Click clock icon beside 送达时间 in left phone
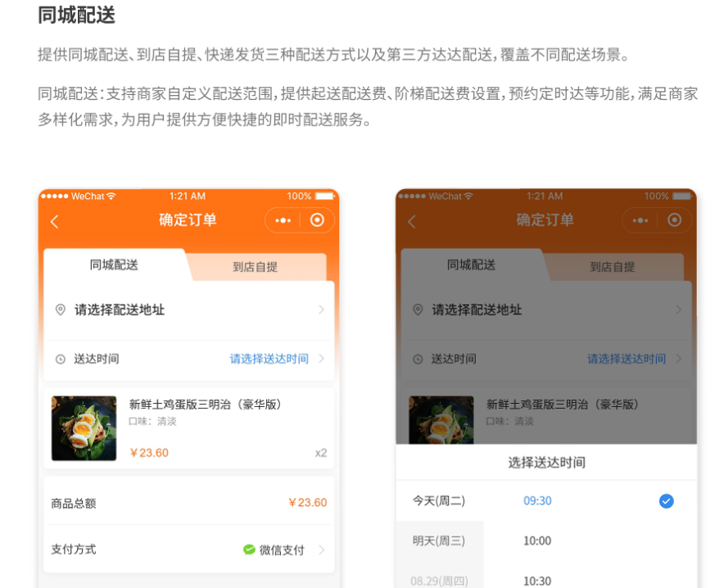Viewport: 715px width, 588px height. click(60, 360)
